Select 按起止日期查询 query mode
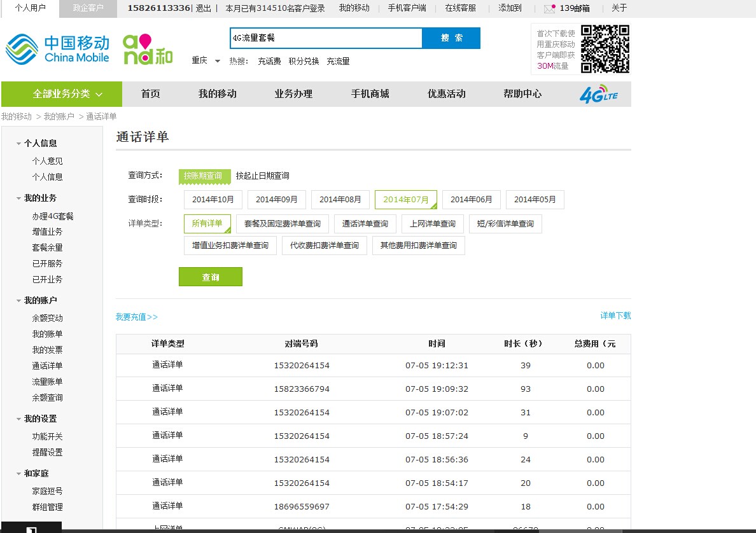This screenshot has width=756, height=533. pos(262,176)
